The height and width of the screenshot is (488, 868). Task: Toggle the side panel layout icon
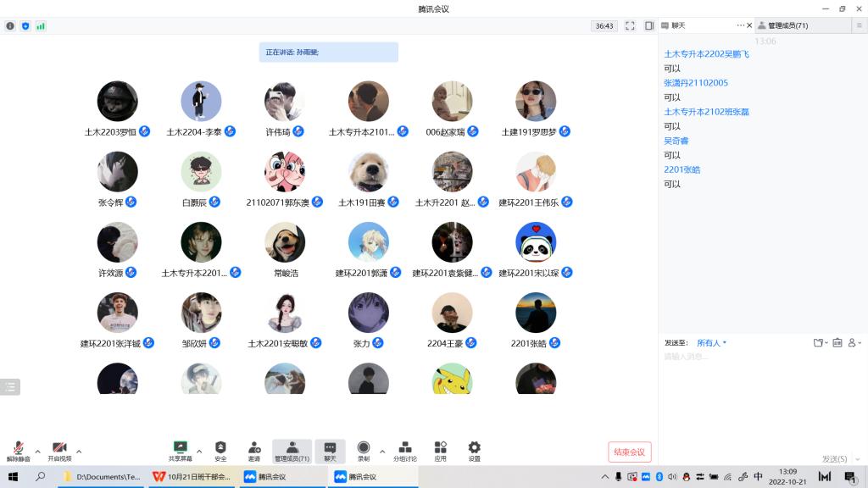coord(649,26)
